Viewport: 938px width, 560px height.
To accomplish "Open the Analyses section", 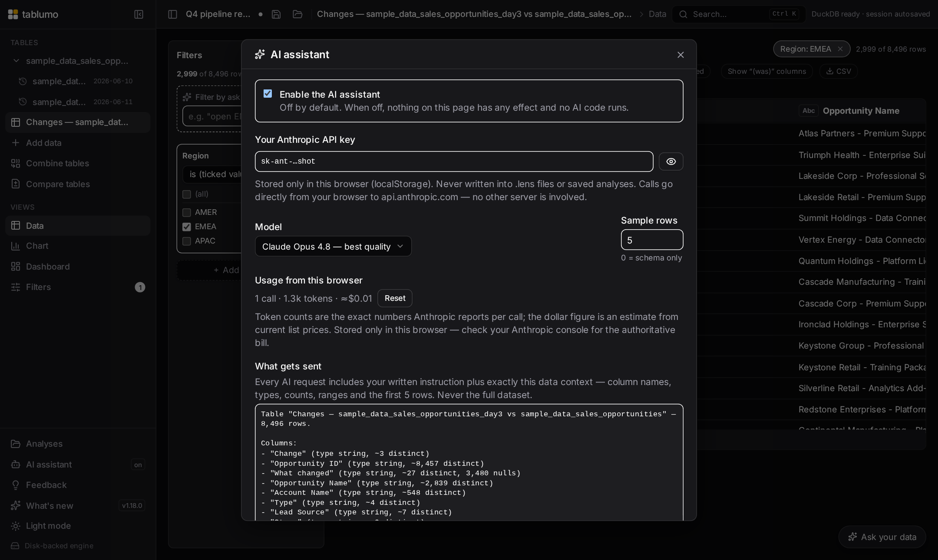I will point(78,444).
